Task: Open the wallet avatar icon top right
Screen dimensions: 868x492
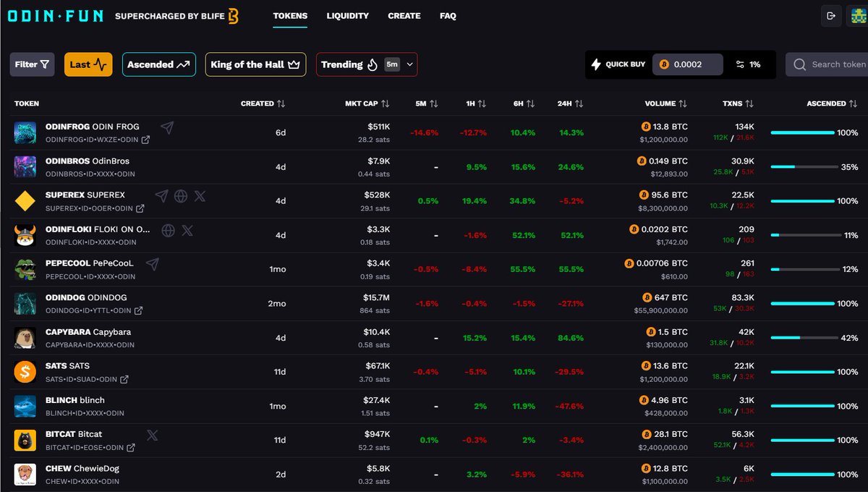Action: pos(857,14)
